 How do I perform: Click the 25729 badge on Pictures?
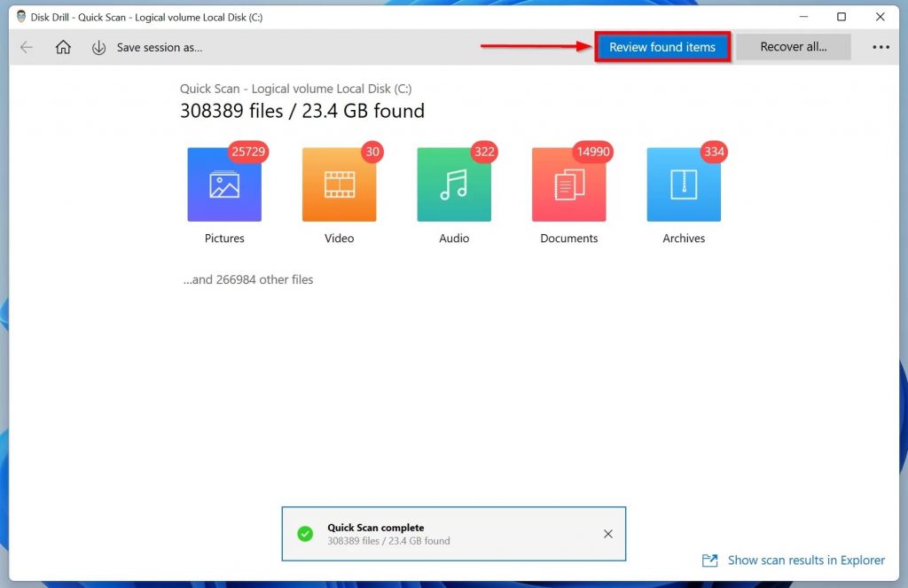point(248,152)
